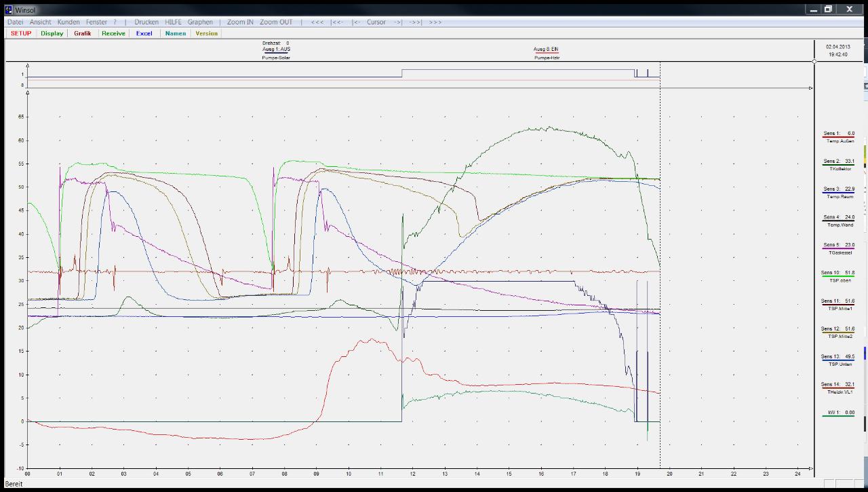Move cursor right with ->| control
Viewport: 868px width, 492px height.
click(397, 22)
